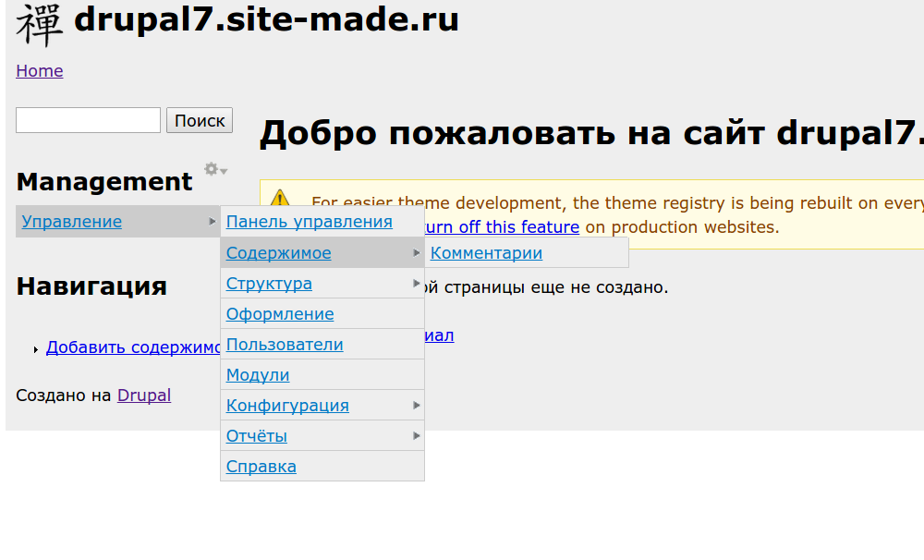Open the Management block gear menu
The image size is (924, 560).
coord(215,170)
